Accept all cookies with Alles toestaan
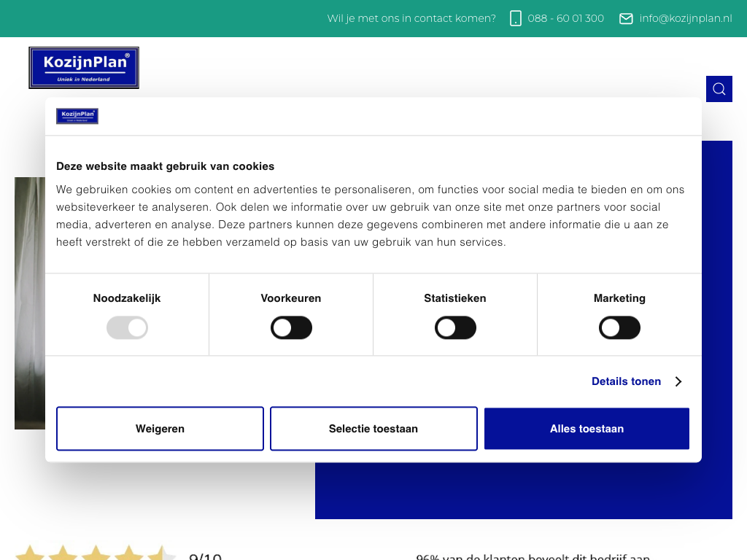Image resolution: width=747 pixels, height=560 pixels. click(587, 429)
